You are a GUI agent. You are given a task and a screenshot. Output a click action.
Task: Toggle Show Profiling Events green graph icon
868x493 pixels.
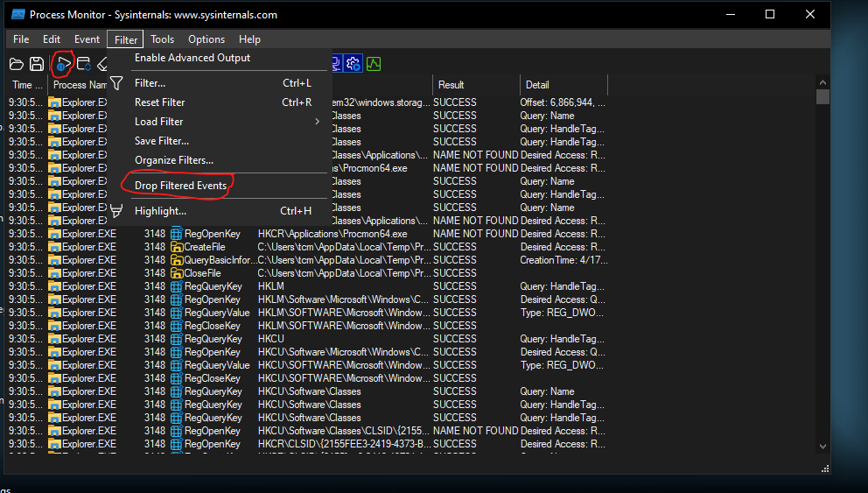coord(374,64)
